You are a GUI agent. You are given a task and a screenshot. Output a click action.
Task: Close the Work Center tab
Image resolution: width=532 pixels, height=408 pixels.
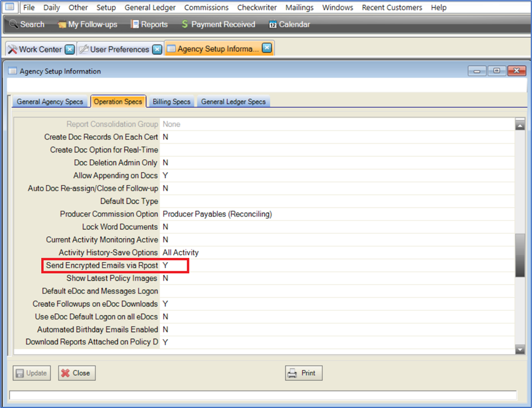(x=69, y=49)
